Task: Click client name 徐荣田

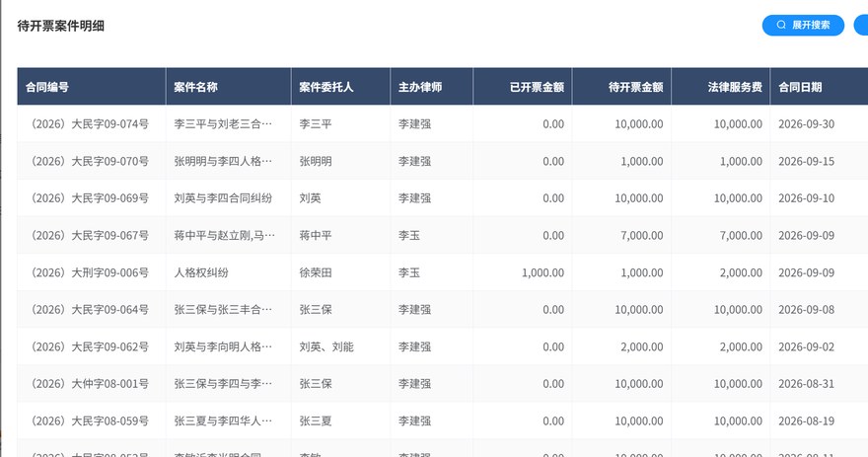Action: 316,272
